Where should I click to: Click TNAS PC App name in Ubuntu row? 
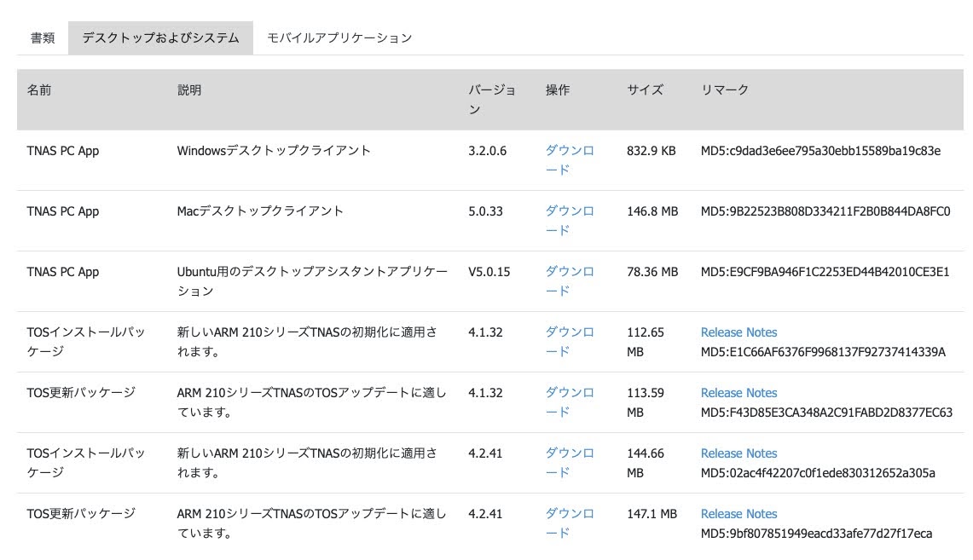click(x=62, y=272)
